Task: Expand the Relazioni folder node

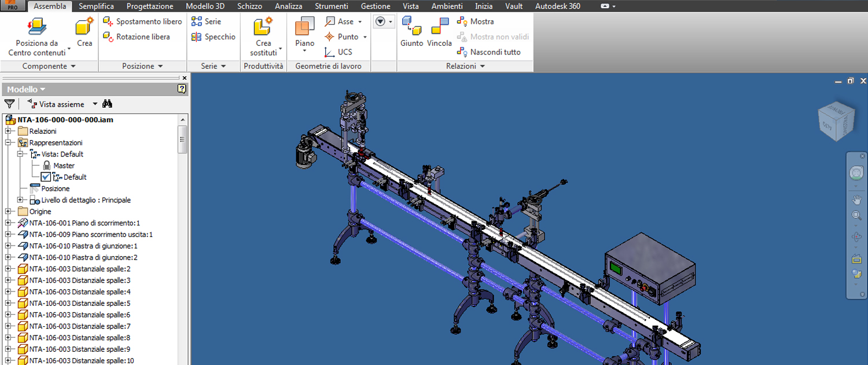Action: (8, 132)
